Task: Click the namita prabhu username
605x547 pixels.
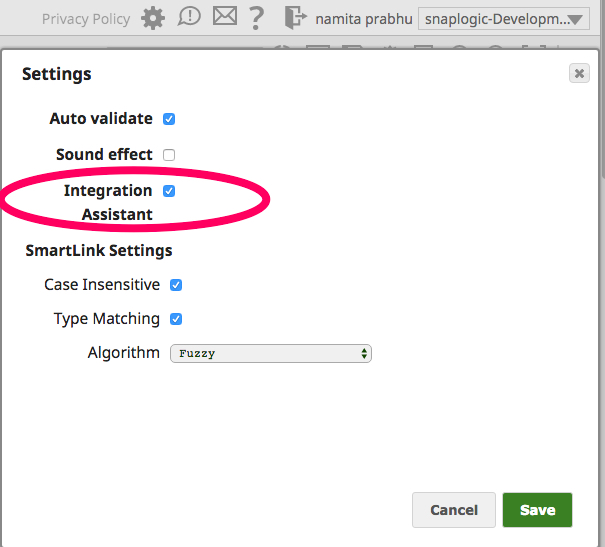Action: click(x=364, y=19)
